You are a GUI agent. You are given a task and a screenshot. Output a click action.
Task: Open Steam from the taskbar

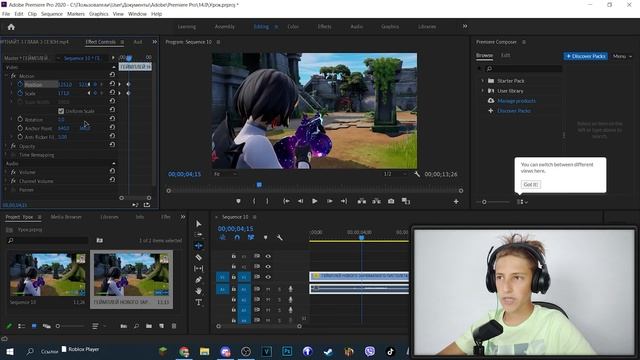[x=328, y=351]
